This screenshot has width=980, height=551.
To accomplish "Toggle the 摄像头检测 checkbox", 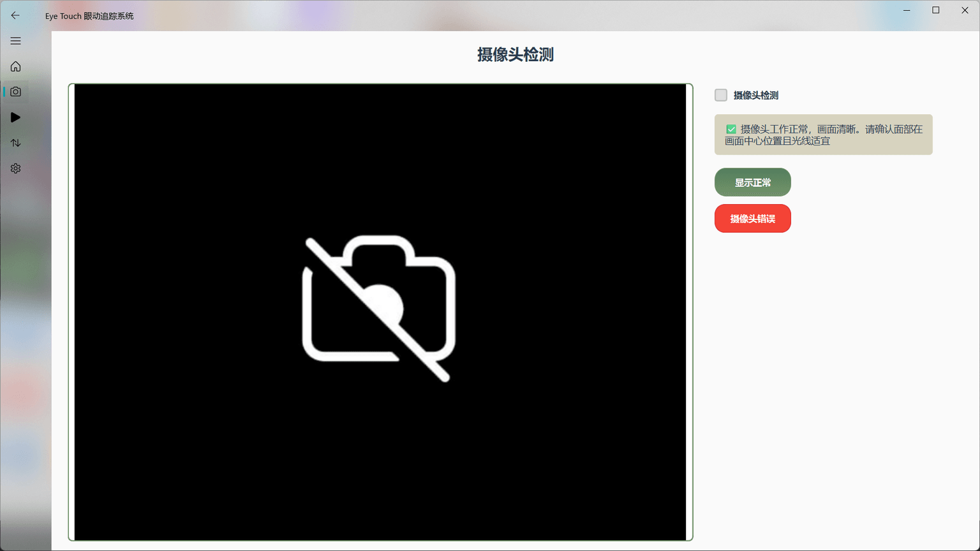I will 721,95.
